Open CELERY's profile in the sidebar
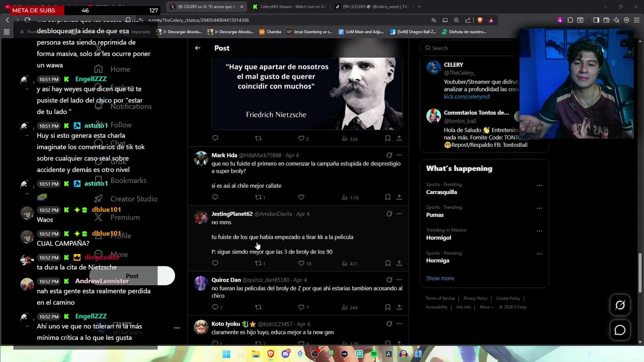 point(453,64)
